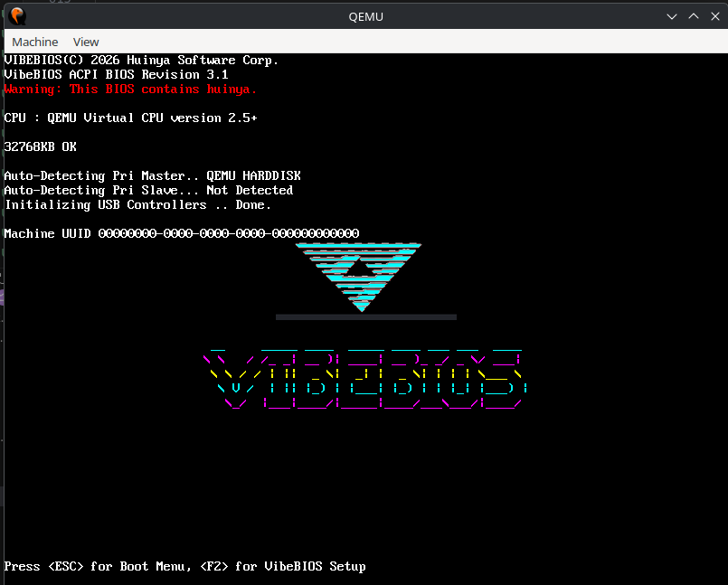Click 'Auto-Detecting Pri Slave... Not Detected' line

148,190
